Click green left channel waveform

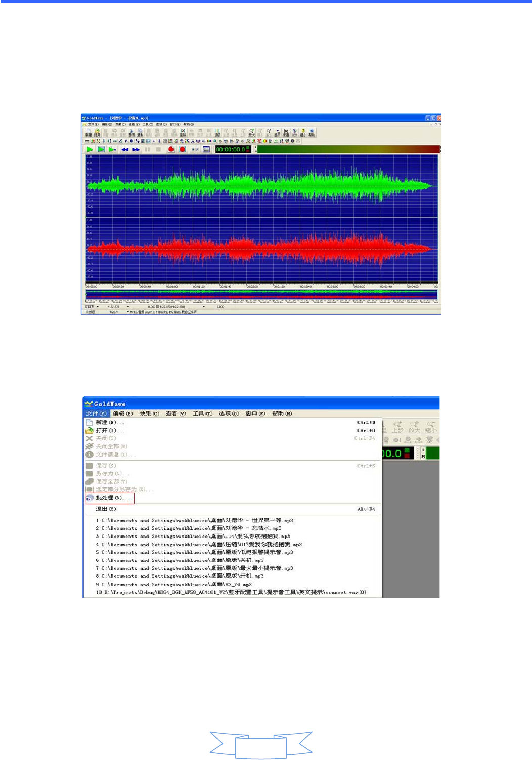261,186
